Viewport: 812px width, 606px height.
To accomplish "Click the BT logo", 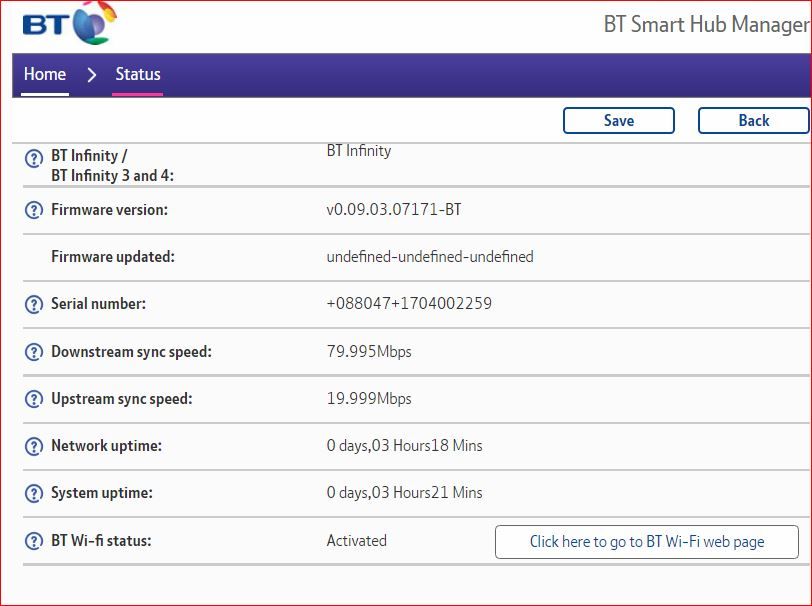I will (x=69, y=23).
